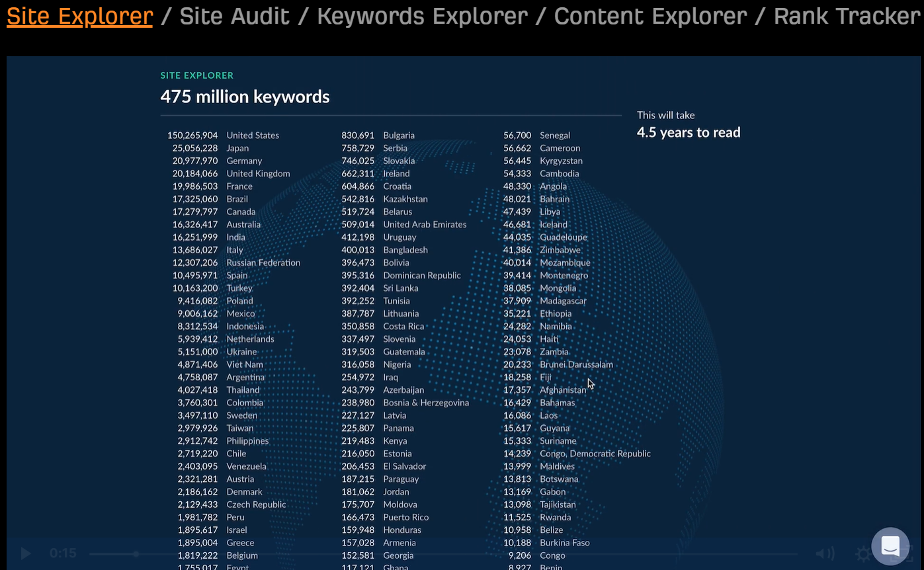Switch to the Site Audit tab
The image size is (924, 570).
click(234, 16)
